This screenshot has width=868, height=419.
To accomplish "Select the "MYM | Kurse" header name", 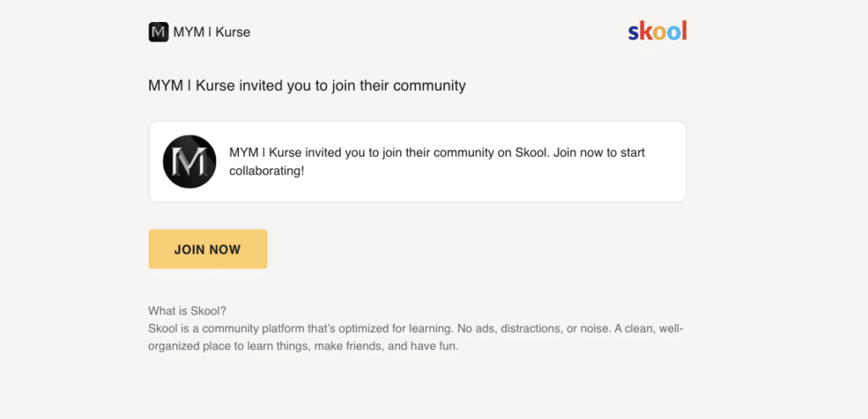I will tap(211, 32).
